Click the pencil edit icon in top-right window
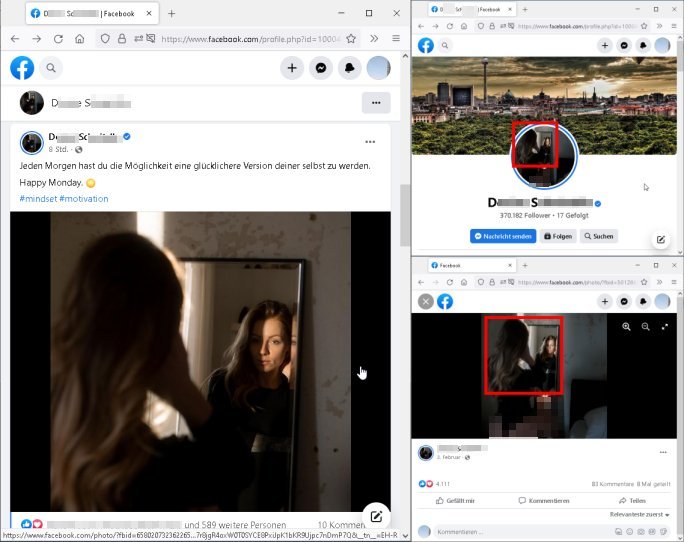This screenshot has height=542, width=684. point(660,239)
